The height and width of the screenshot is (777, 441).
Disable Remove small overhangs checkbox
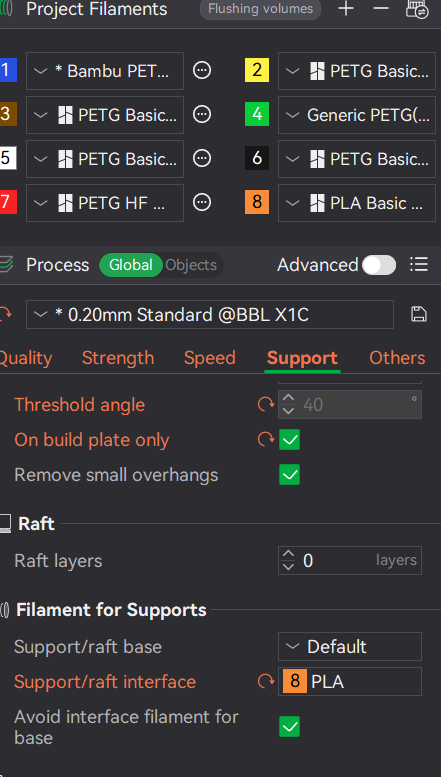(289, 475)
